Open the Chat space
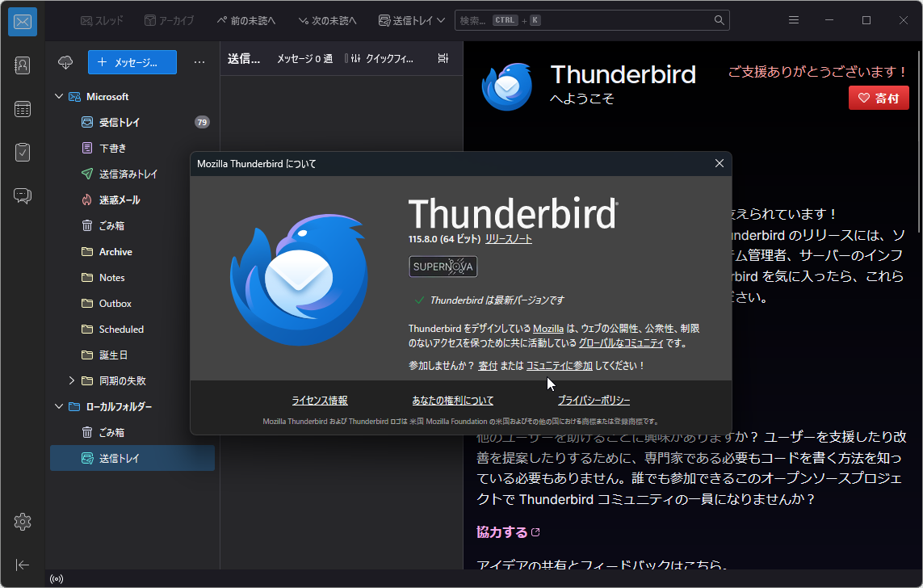The image size is (923, 588). coord(22,195)
